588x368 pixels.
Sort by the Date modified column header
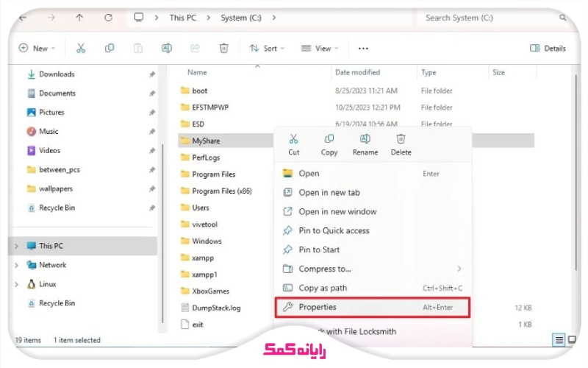(357, 73)
